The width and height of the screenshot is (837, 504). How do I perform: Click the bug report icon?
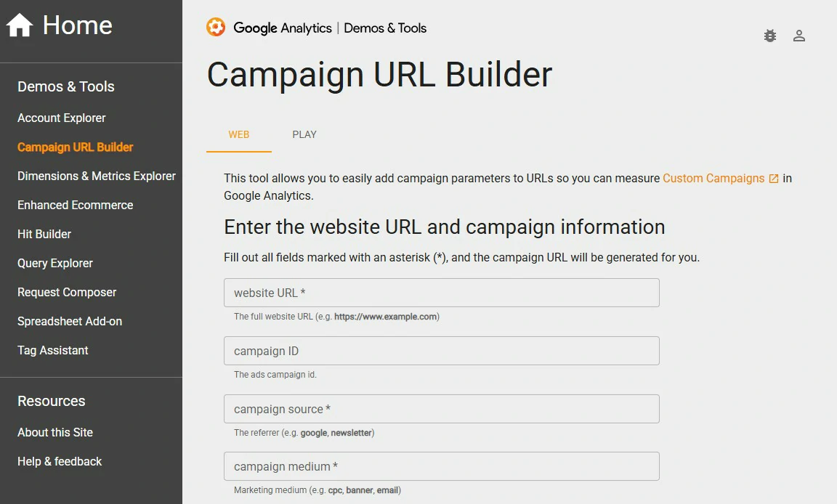[x=770, y=36]
